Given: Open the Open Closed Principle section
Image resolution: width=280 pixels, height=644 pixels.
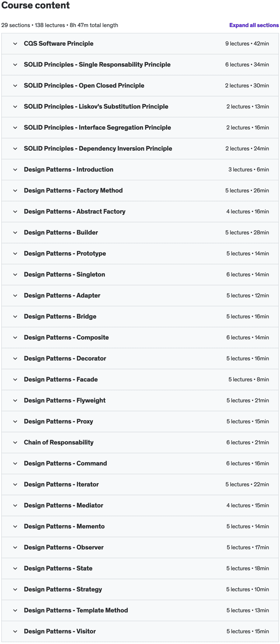Looking at the screenshot, I should click(84, 85).
